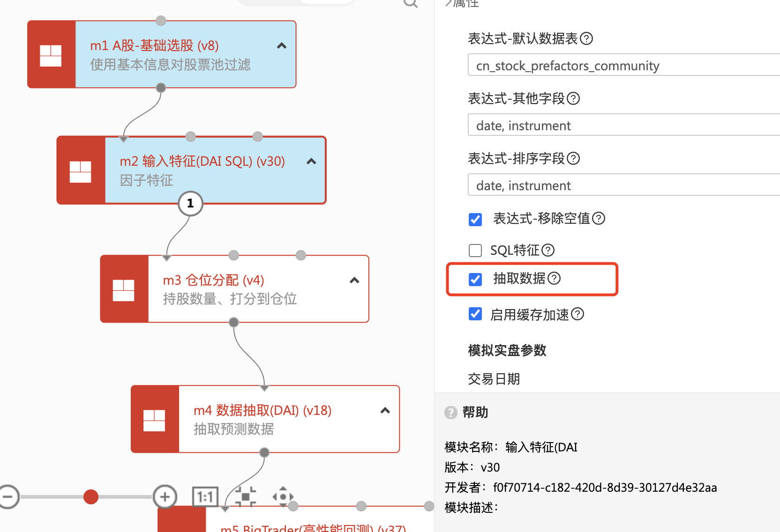Toggle the 抽取数据 checkbox
Image resolution: width=780 pixels, height=532 pixels.
click(x=475, y=279)
